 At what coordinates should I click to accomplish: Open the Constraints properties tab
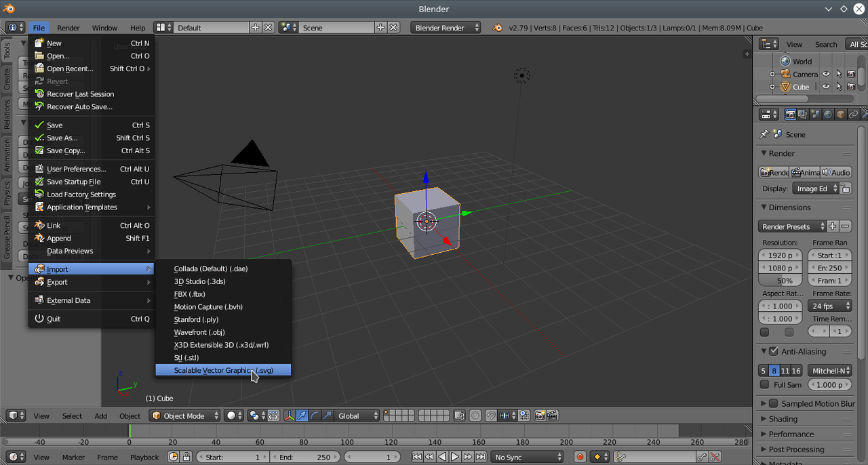click(854, 115)
